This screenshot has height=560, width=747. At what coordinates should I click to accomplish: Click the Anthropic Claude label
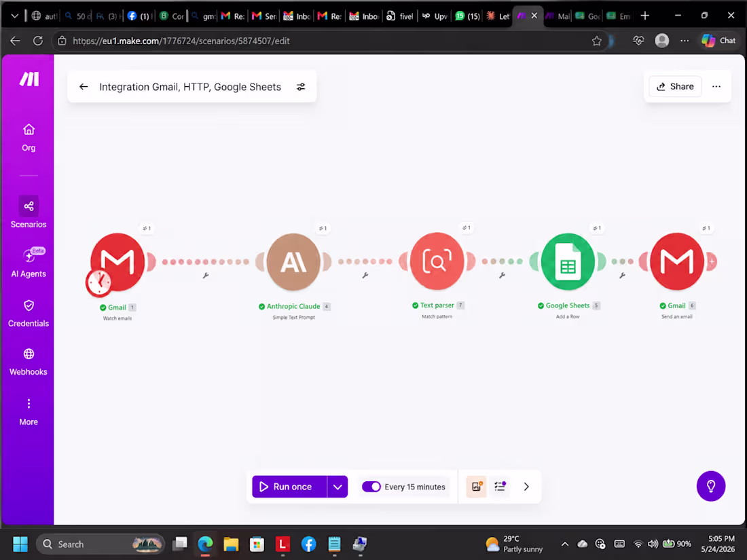[x=293, y=306]
